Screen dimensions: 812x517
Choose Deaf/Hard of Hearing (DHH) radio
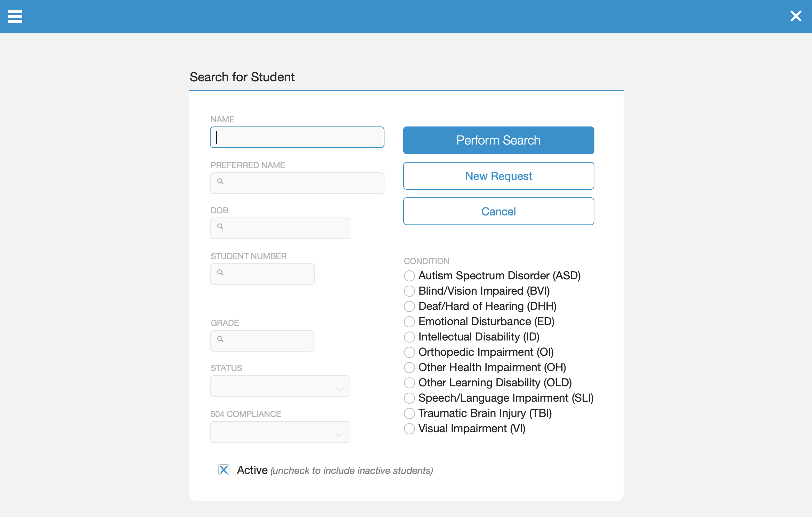409,306
